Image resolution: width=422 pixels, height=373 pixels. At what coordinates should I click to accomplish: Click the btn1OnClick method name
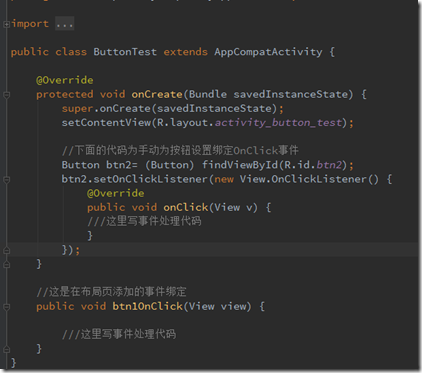[148, 306]
